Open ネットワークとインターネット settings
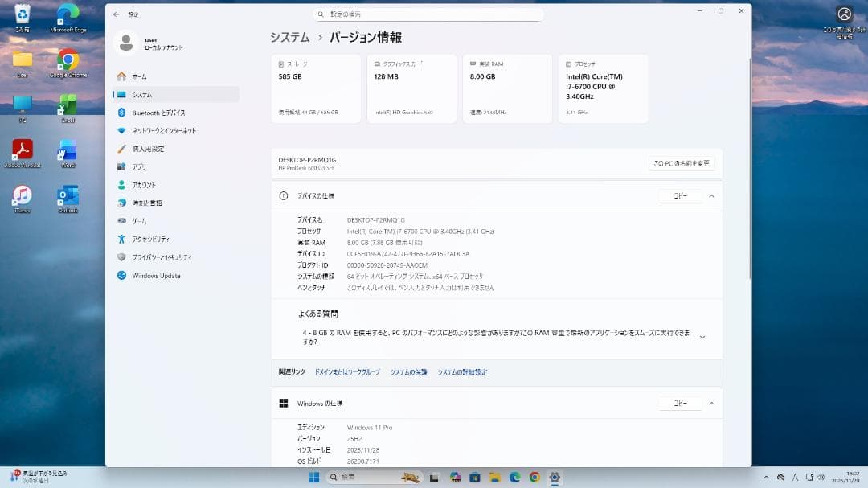 (x=171, y=130)
